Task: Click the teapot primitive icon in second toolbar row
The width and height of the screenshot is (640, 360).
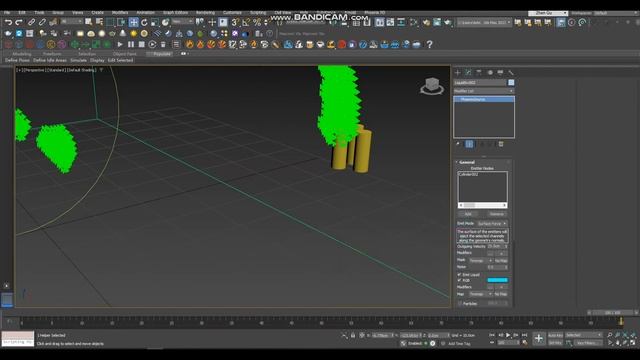Action: click(x=8, y=33)
